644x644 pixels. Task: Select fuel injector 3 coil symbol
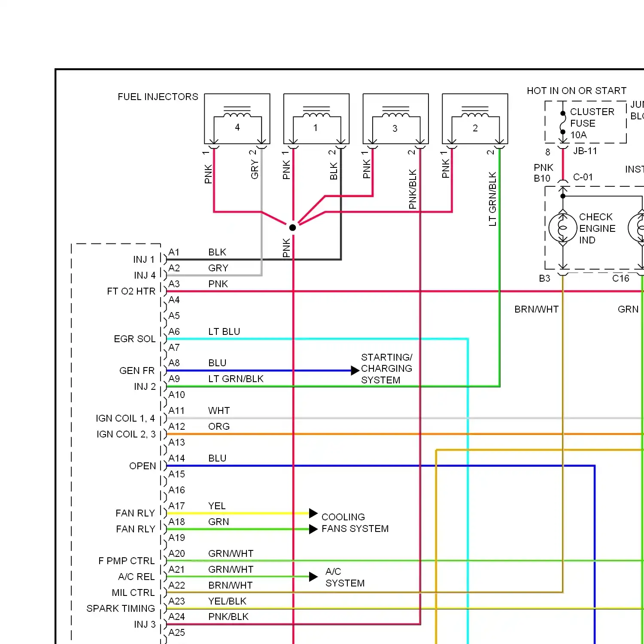pos(395,112)
